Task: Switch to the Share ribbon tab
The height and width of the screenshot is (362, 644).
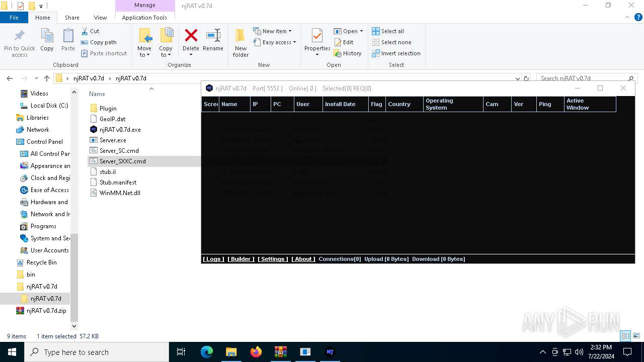Action: (72, 18)
